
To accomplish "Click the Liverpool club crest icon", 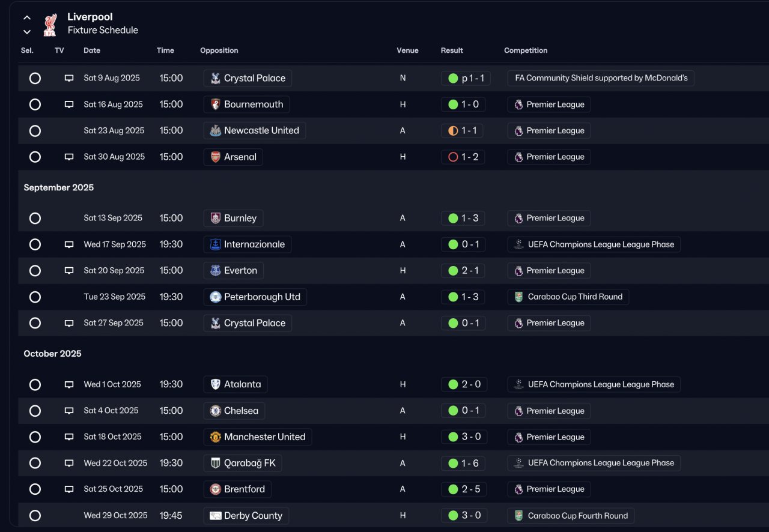I will click(x=50, y=25).
